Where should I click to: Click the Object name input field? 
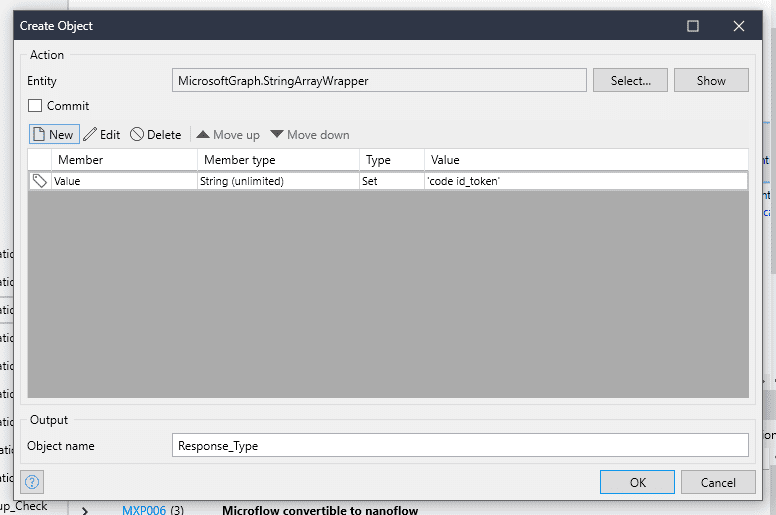460,446
